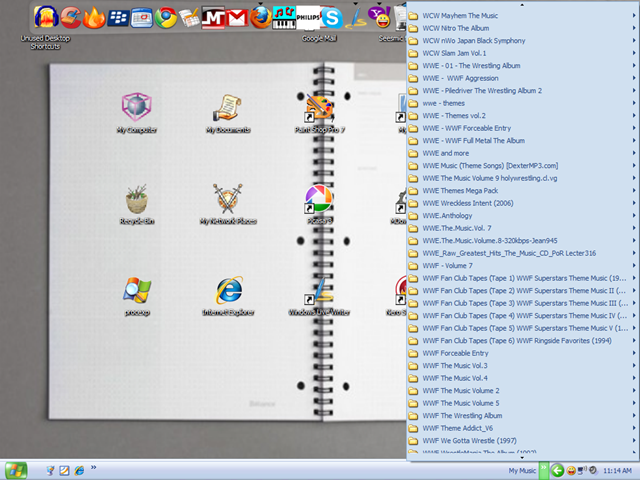Screen dimensions: 640x480
Task: Open WWE The Music Volume 9 folder
Action: click(x=522, y=178)
